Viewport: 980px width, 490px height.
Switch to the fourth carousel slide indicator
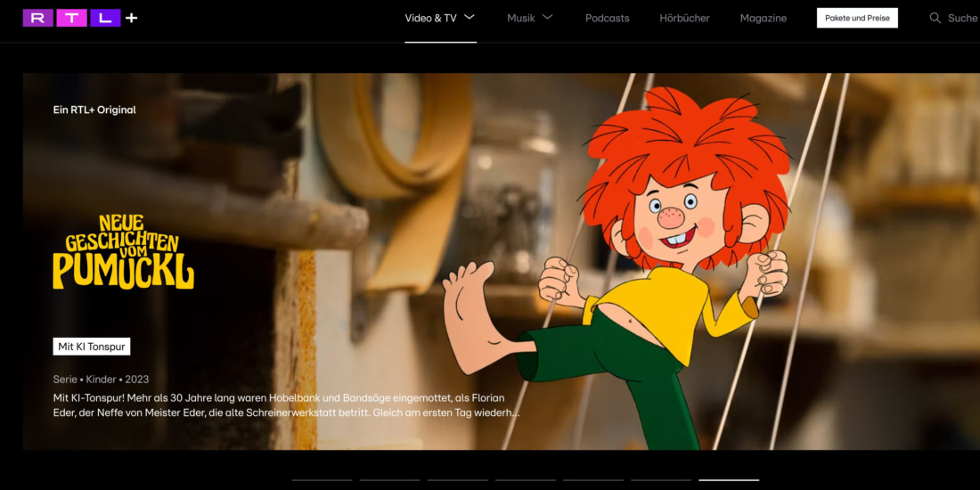[525, 479]
